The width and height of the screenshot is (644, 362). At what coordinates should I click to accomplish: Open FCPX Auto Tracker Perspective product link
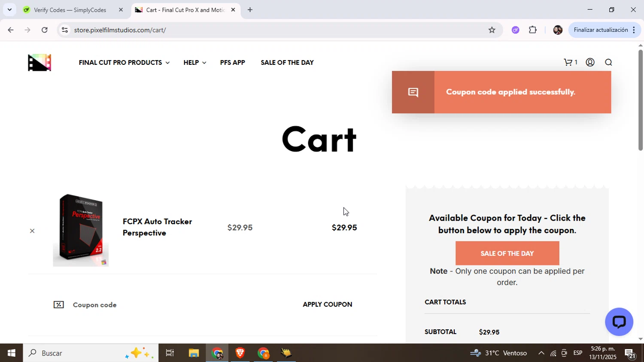(157, 227)
